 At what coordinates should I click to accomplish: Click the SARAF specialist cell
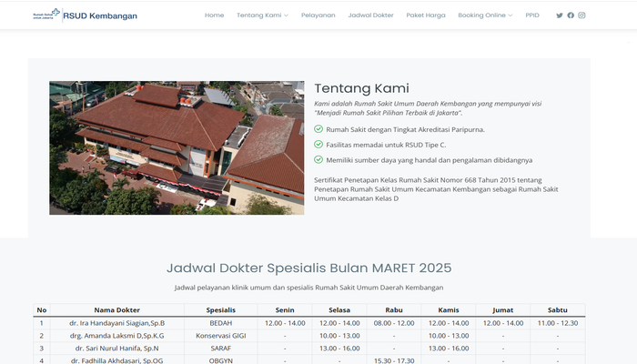(220, 349)
